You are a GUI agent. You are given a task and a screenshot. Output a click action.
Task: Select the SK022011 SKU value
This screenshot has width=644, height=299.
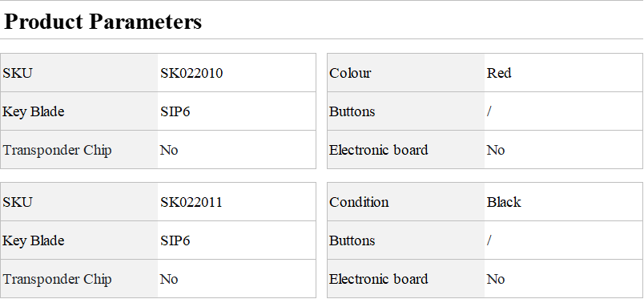(191, 202)
